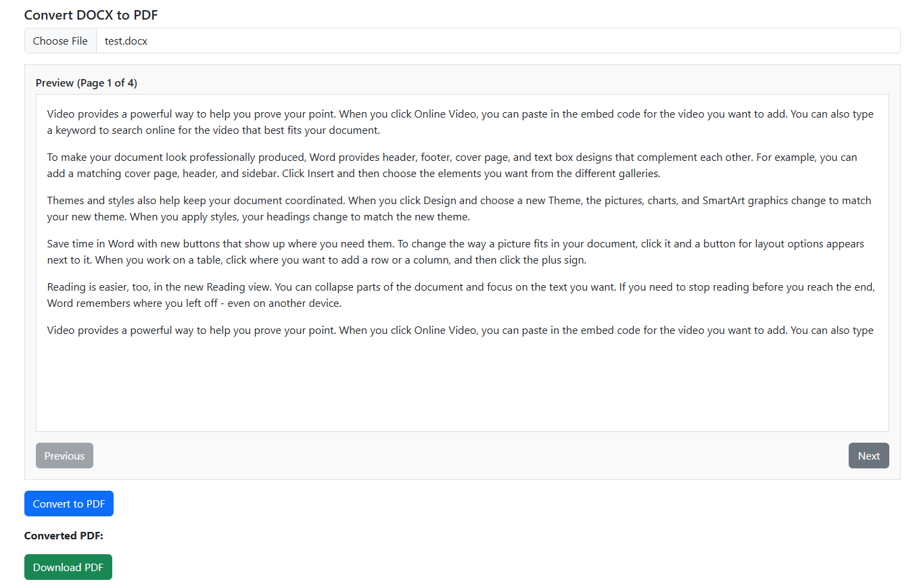Click the paragraph beginning 'To make your document'
The height and width of the screenshot is (588, 917).
point(452,165)
